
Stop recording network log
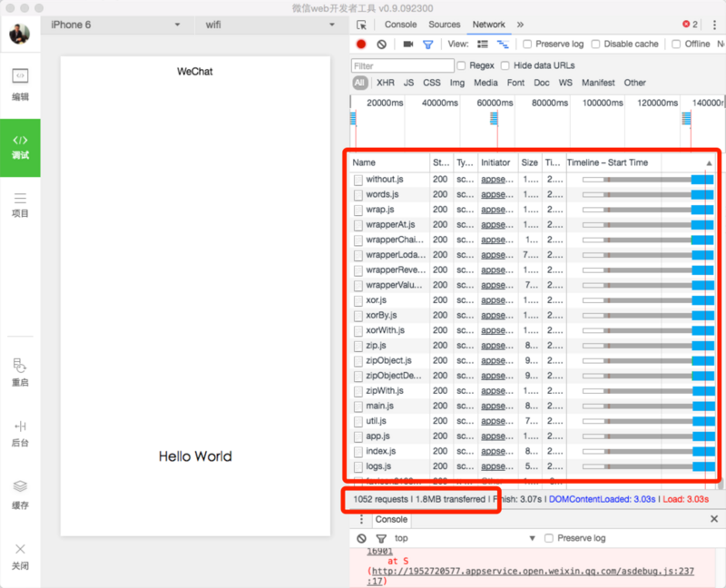click(x=361, y=44)
